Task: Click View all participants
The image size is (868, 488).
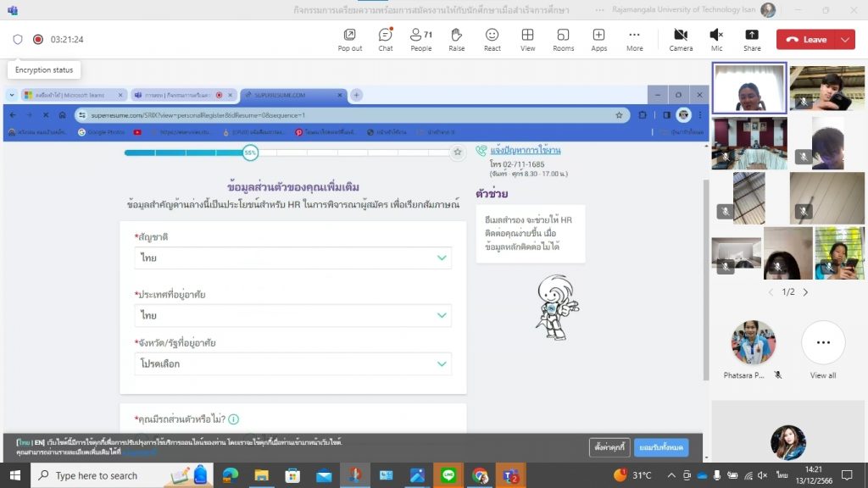Action: (x=822, y=343)
